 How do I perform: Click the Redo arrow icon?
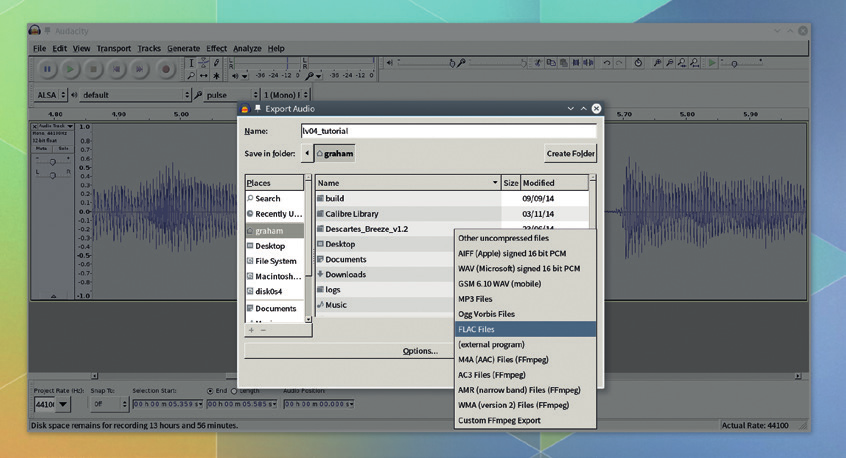619,63
